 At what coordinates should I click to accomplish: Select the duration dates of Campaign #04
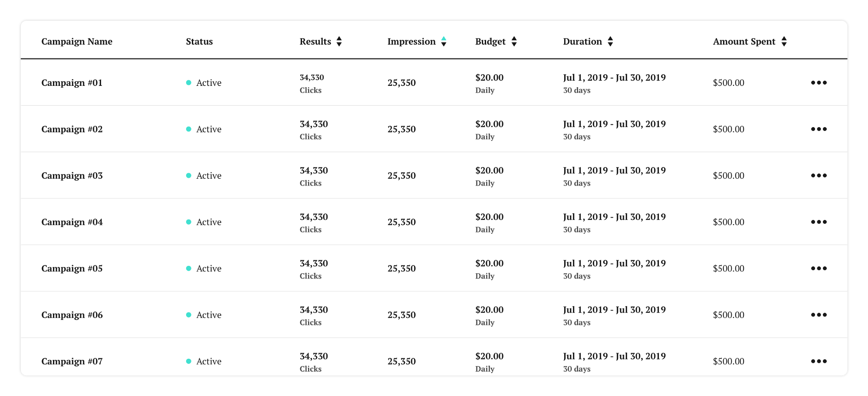[x=614, y=217]
